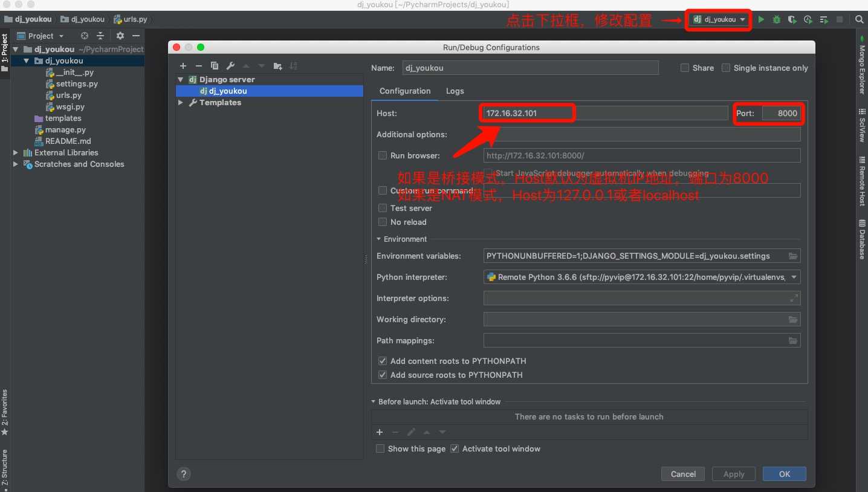Expand Templates tree node
This screenshot has height=492, width=868.
[x=180, y=103]
